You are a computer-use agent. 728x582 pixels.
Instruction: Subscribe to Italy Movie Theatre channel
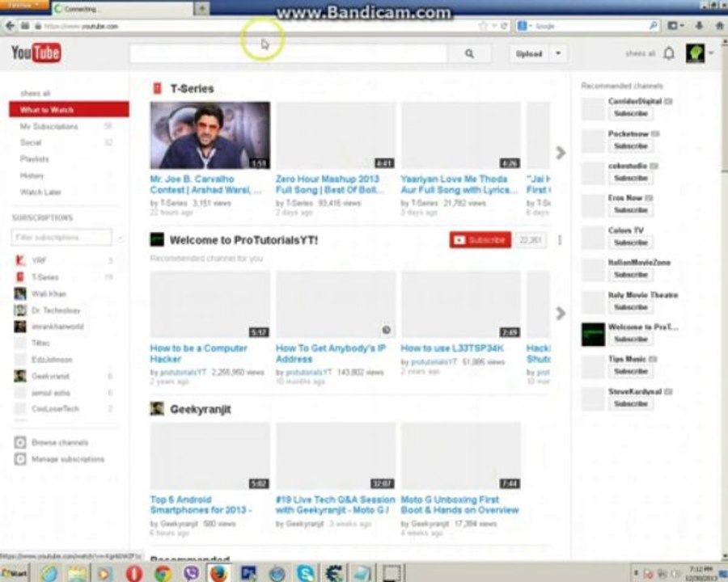(630, 307)
